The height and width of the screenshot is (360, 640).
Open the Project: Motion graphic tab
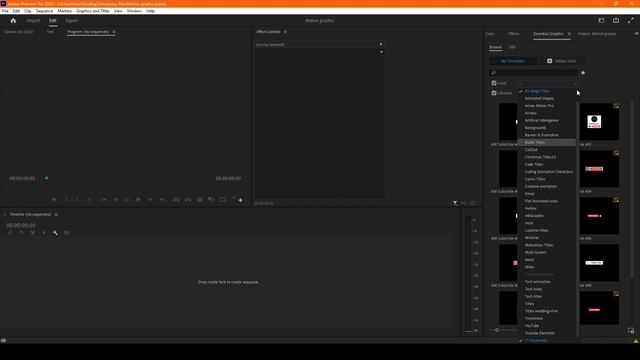[597, 34]
